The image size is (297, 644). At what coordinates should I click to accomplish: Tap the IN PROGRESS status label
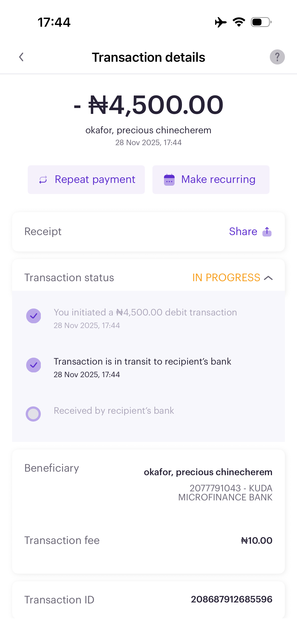click(226, 278)
